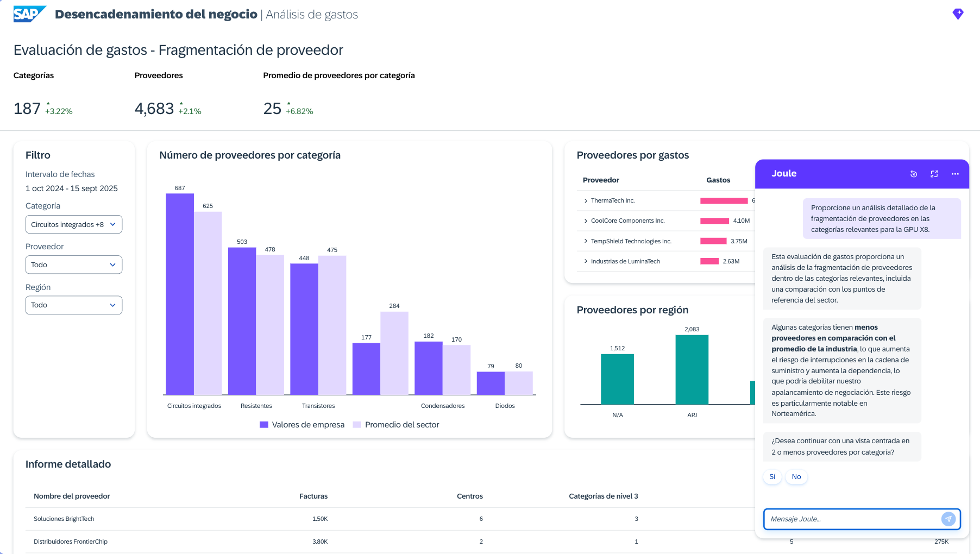Screen dimensions: 980x554
Task: Open the Joule diamond icon in header
Action: pyautogui.click(x=958, y=14)
